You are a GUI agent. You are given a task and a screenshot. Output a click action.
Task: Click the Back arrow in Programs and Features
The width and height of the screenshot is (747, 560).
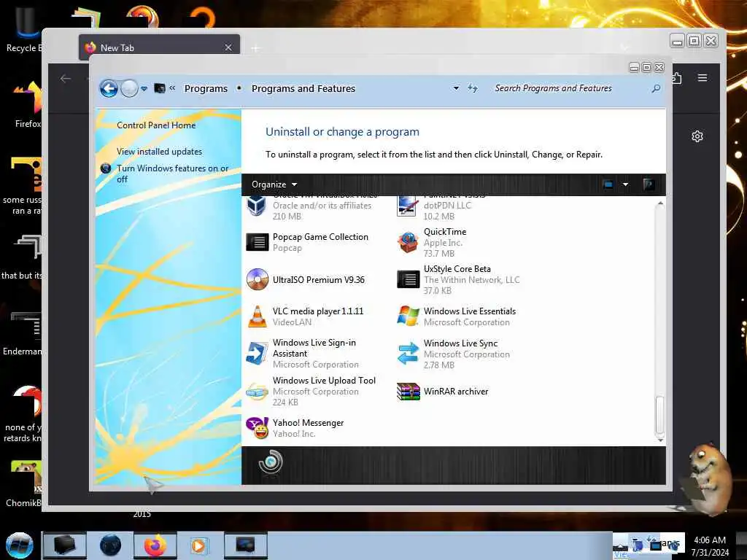click(109, 88)
